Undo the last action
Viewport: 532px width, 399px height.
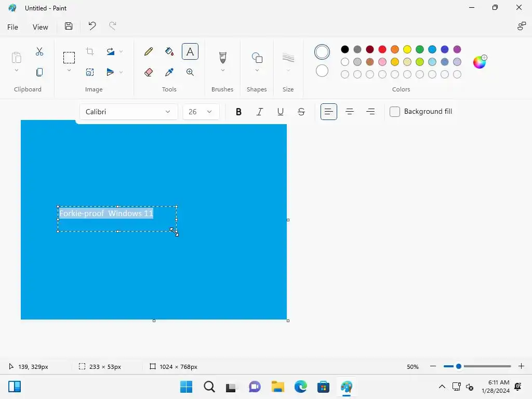[92, 26]
